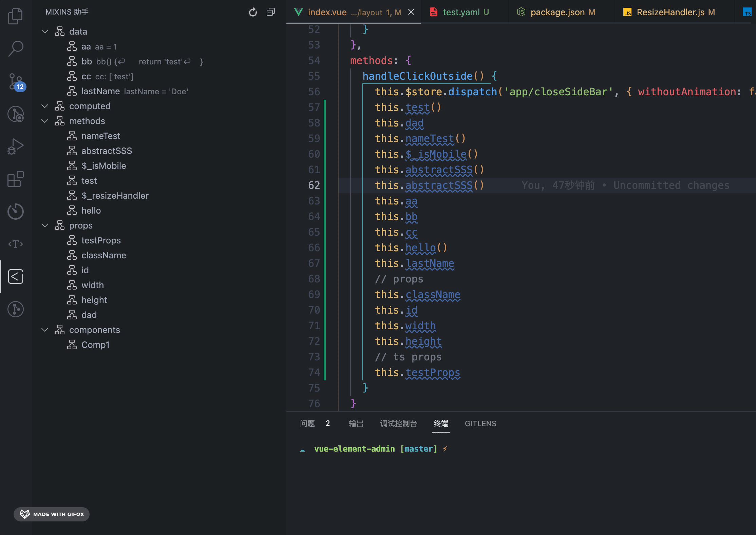Click collapse all icon in Mixins panel
Viewport: 756px width, 535px height.
(x=271, y=12)
